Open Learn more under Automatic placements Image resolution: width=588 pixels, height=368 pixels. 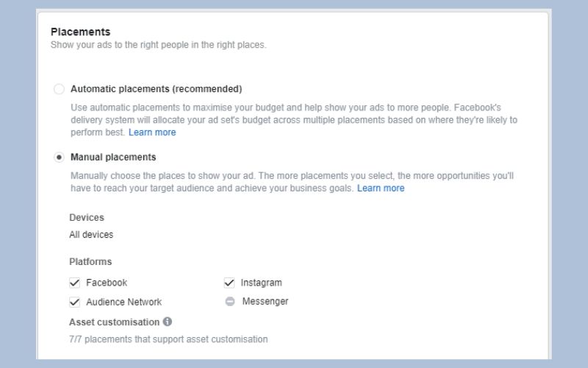coord(152,132)
